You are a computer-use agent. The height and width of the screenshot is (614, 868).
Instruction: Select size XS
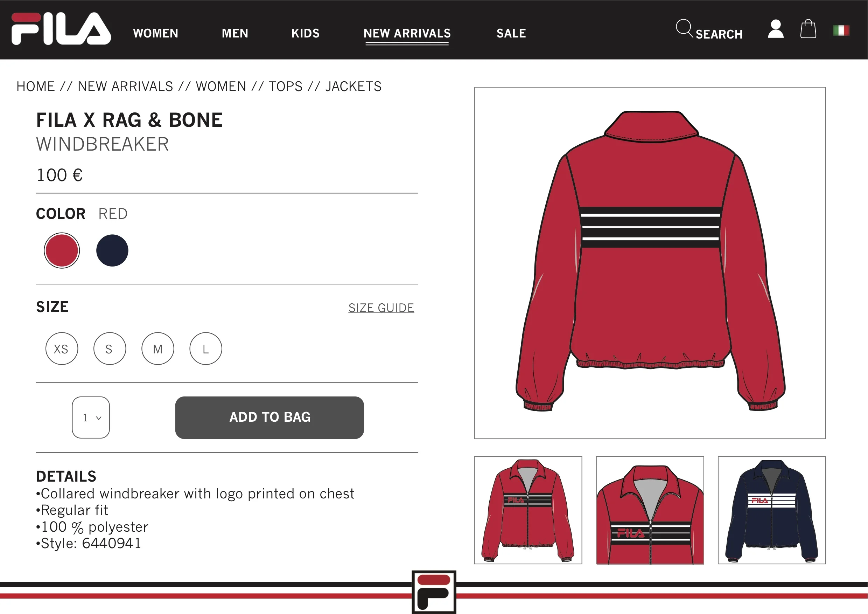coord(62,349)
